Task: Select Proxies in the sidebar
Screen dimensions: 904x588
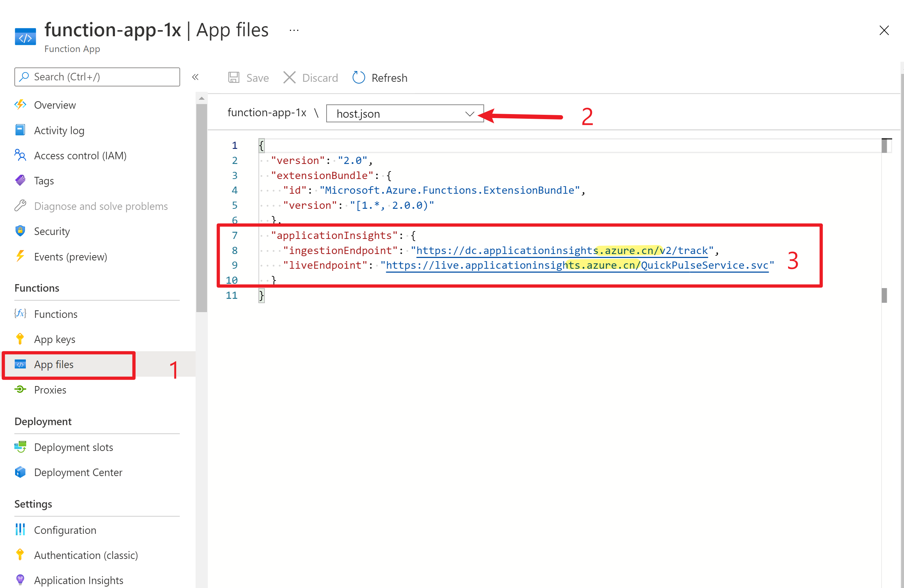Action: click(50, 390)
